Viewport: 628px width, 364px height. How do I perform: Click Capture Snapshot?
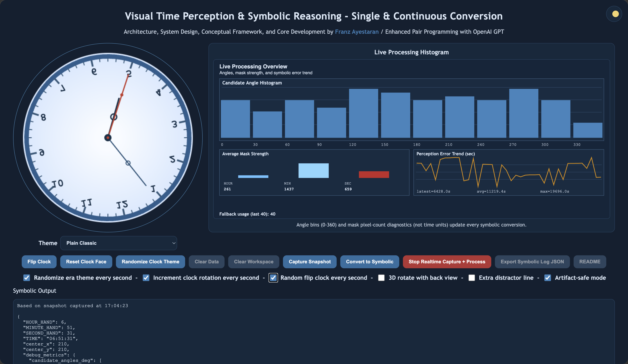pos(310,262)
